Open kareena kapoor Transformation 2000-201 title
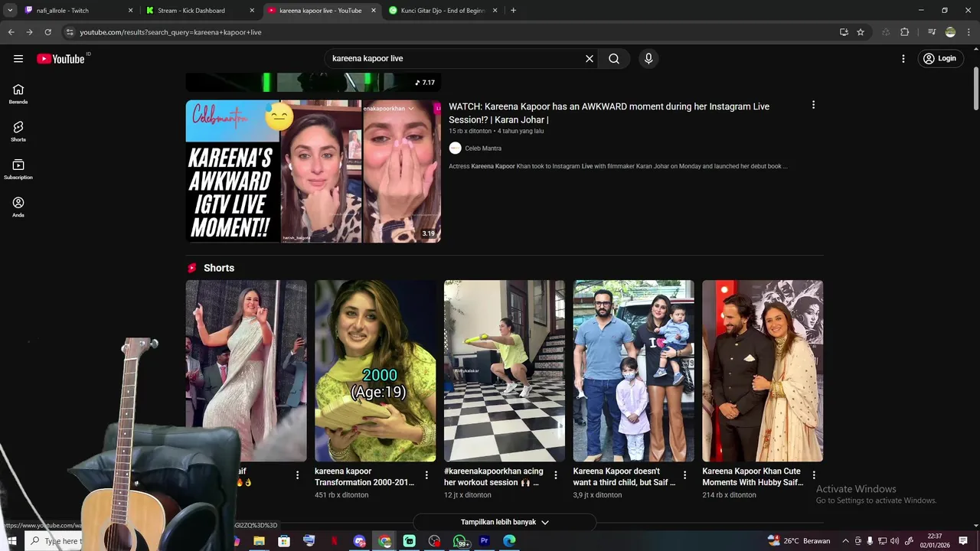 (364, 477)
